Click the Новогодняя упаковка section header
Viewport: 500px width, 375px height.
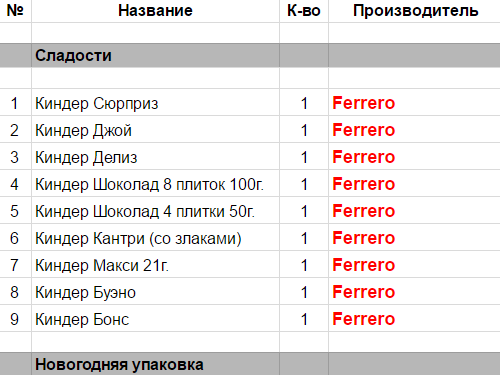pos(155,364)
